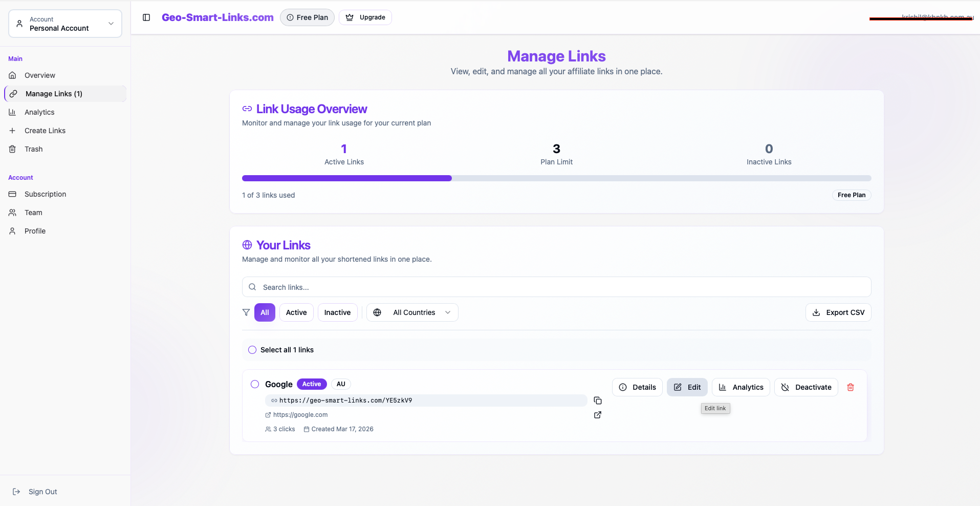980x506 pixels.
Task: Open Analytics for the Google link
Action: click(741, 387)
